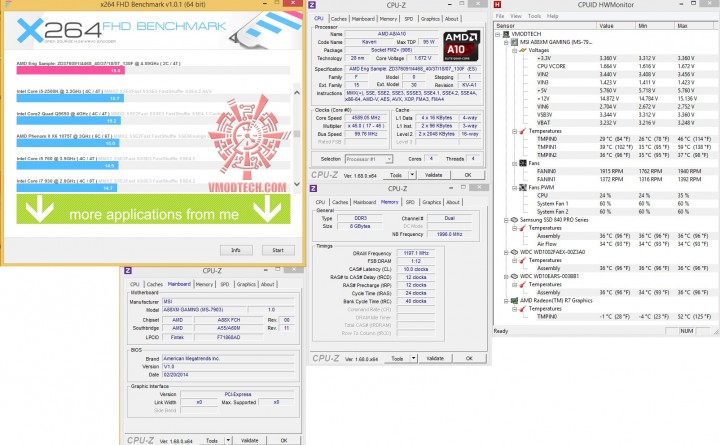
Task: Open the About tab in top CPU-Z window
Action: coord(452,19)
